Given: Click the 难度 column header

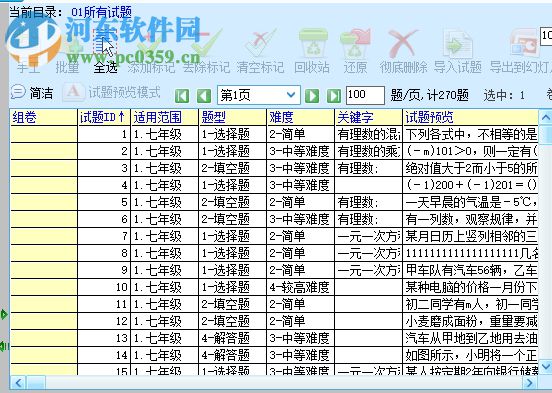Looking at the screenshot, I should pos(300,117).
